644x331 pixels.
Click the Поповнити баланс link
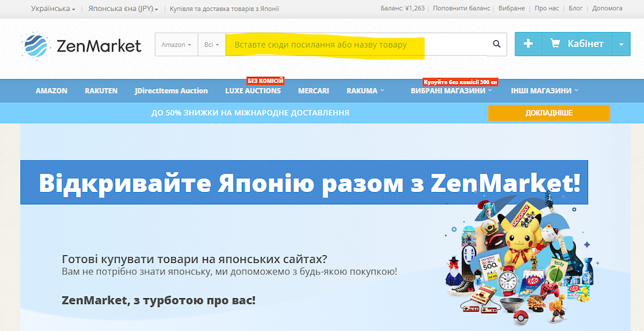pyautogui.click(x=461, y=8)
